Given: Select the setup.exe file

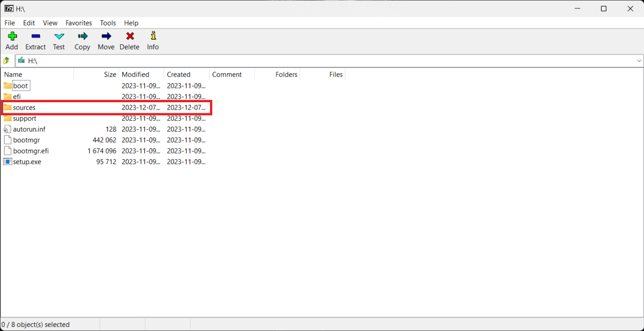Looking at the screenshot, I should 27,162.
